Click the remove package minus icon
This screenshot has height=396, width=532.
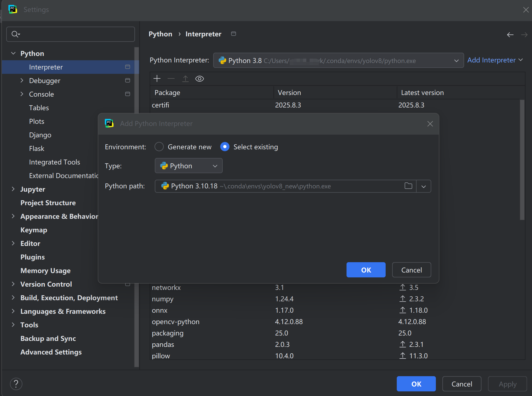point(171,78)
